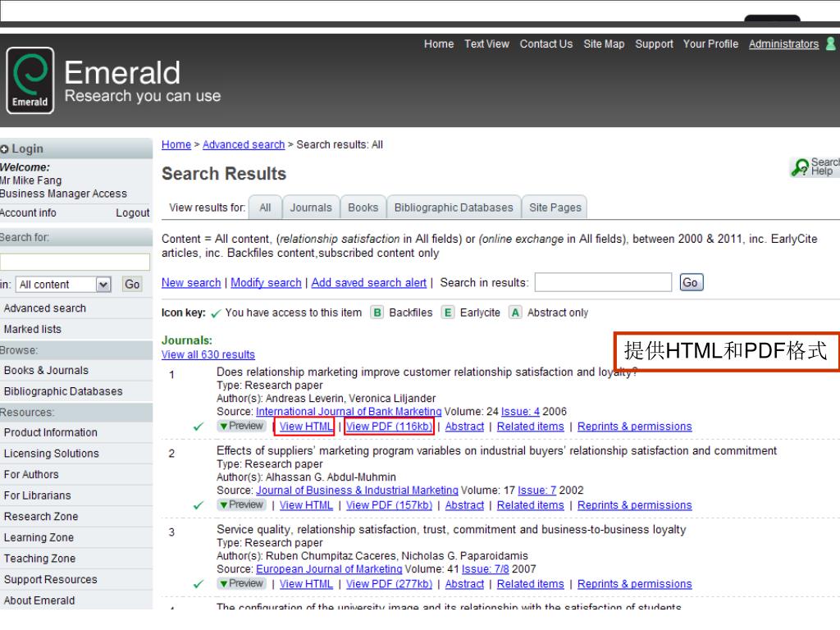Viewport: 840px width, 630px height.
Task: Click the Advanced search breadcrumb link
Action: coord(244,144)
